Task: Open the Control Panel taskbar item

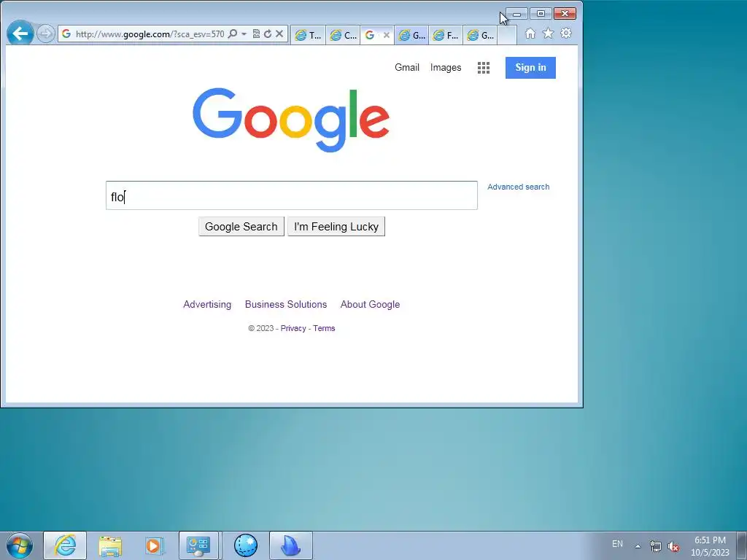Action: coord(198,545)
